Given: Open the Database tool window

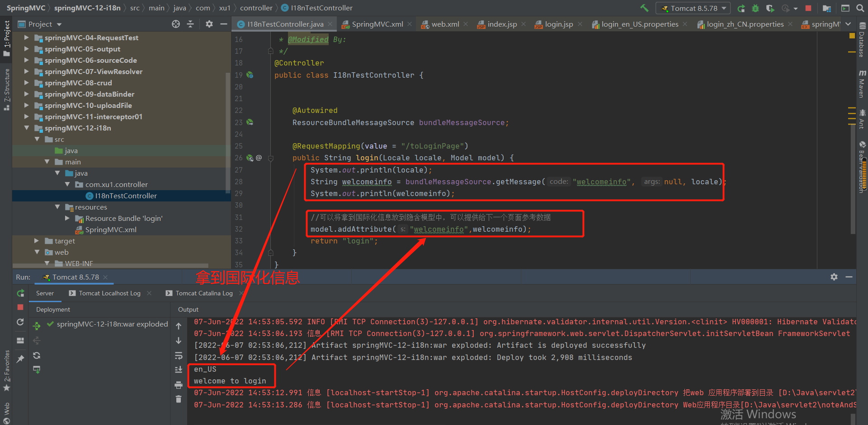Looking at the screenshot, I should (x=862, y=40).
